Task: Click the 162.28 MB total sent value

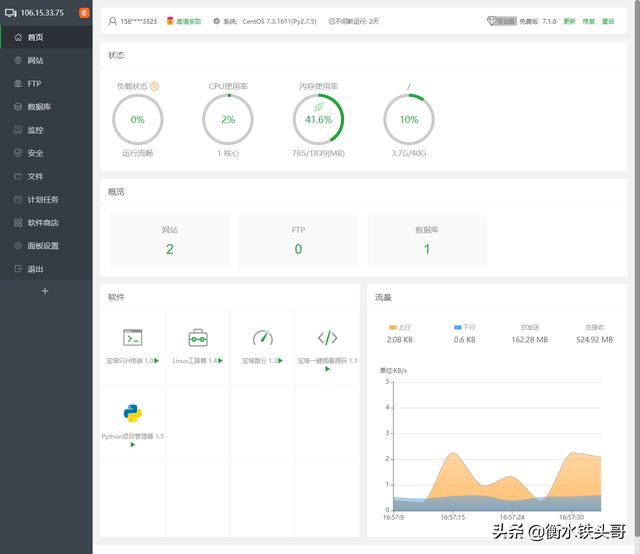Action: coord(529,340)
